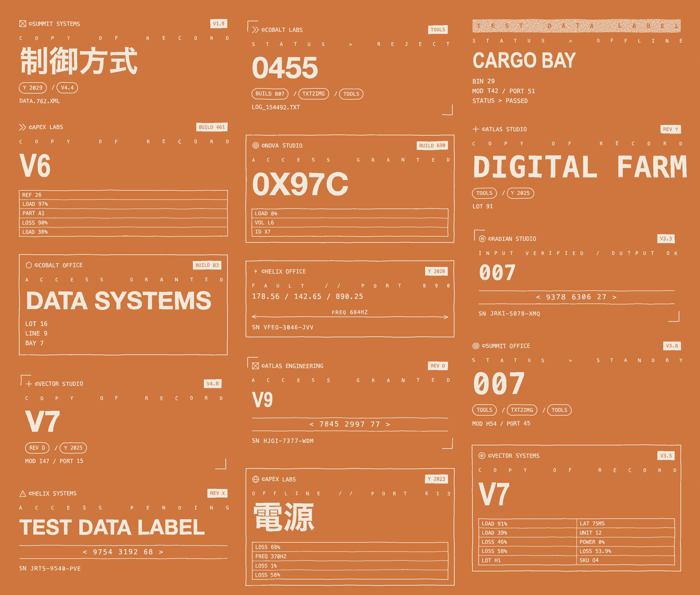Click the MOD H54 / PORT 45 text

coord(501,424)
